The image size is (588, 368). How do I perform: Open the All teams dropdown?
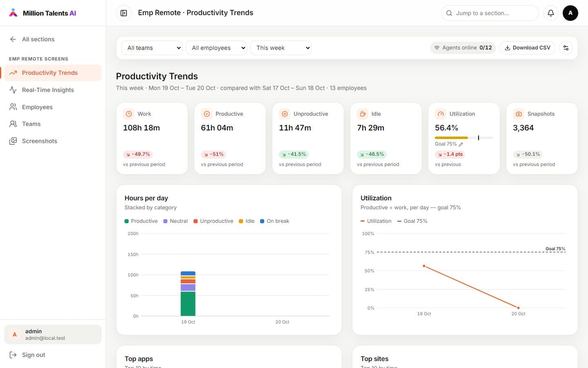[152, 48]
